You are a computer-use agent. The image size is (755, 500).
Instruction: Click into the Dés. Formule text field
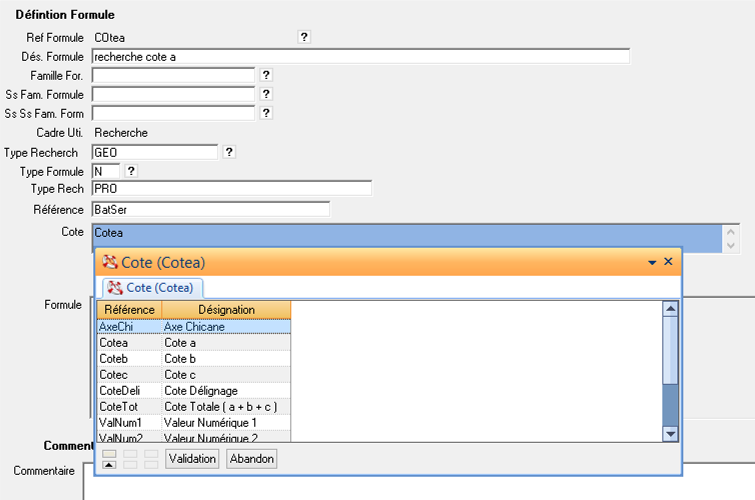pyautogui.click(x=360, y=57)
